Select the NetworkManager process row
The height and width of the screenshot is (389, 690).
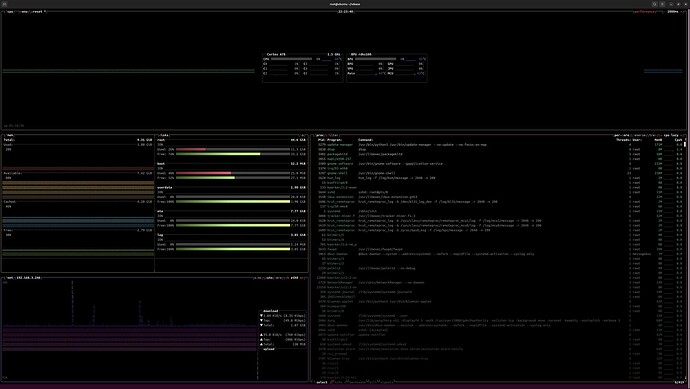point(499,283)
